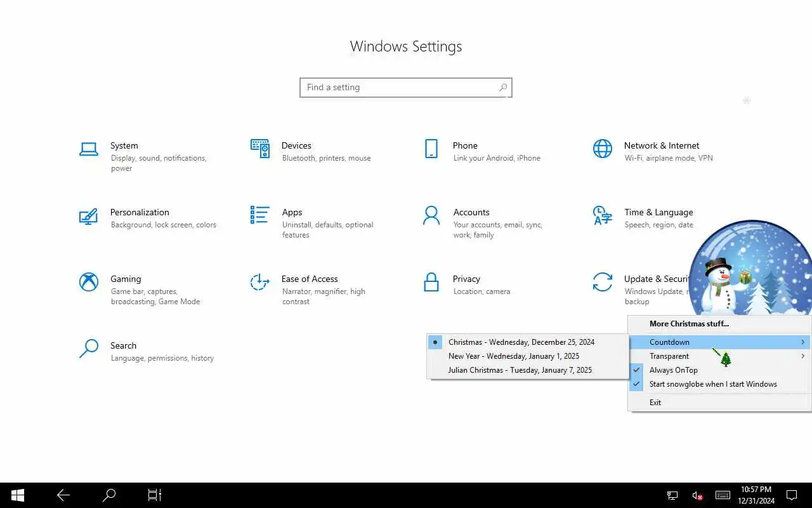The height and width of the screenshot is (508, 812).
Task: Open the Accounts title link
Action: pos(471,212)
